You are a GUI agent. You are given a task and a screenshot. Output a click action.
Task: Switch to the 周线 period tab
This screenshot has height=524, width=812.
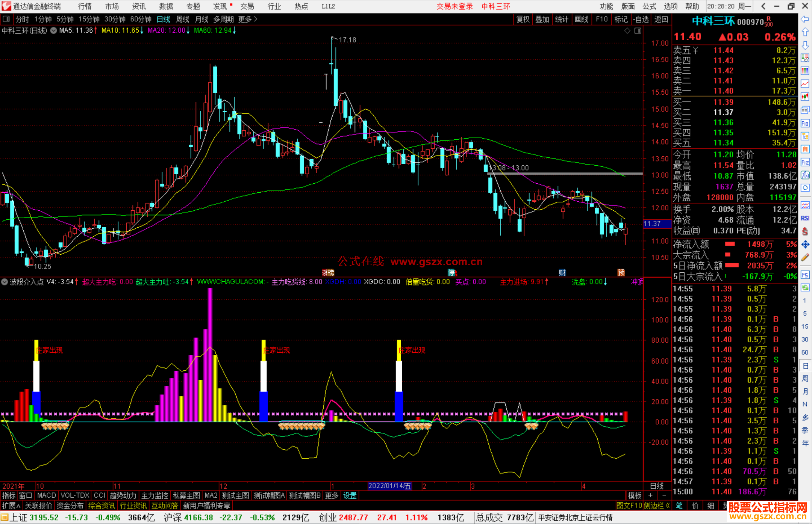183,19
